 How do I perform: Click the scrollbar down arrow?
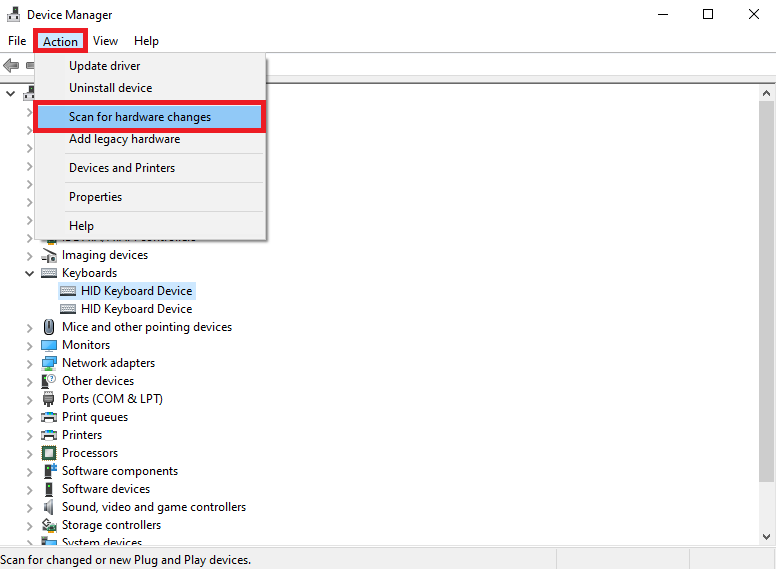(767, 537)
